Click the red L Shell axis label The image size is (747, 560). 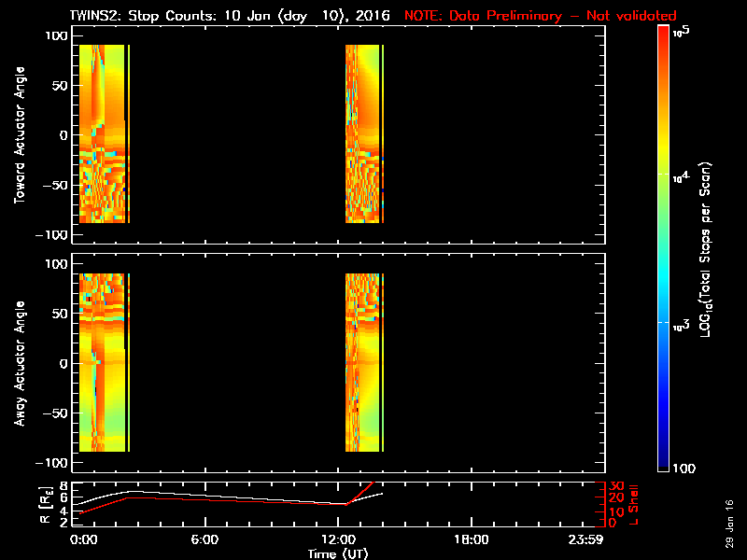pyautogui.click(x=633, y=505)
